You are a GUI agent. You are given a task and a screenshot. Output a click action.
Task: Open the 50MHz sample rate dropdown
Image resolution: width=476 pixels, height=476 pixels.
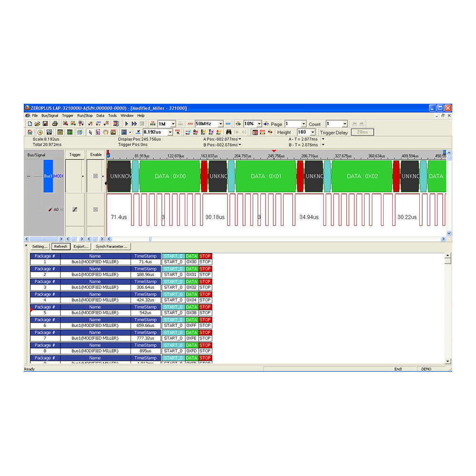[221, 124]
